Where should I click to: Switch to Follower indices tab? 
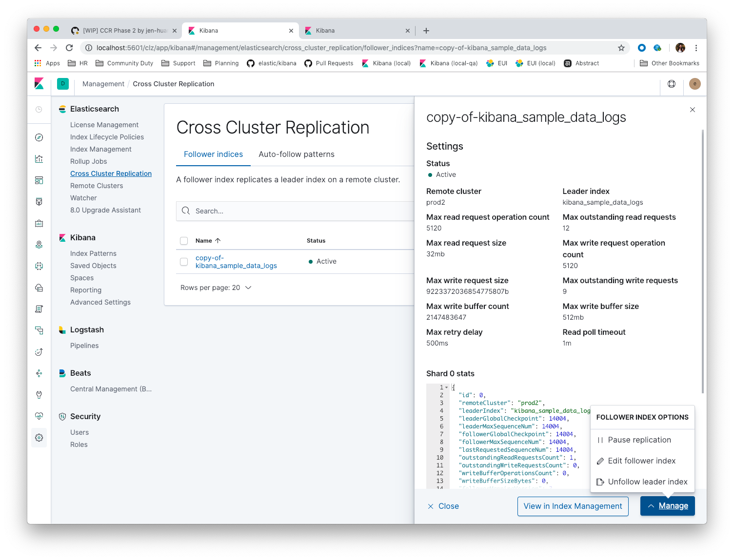213,154
